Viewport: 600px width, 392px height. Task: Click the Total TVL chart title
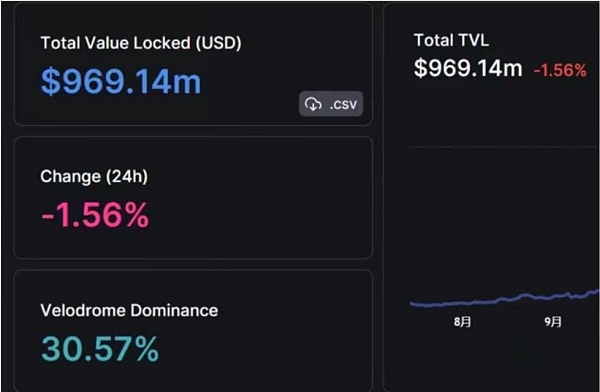click(451, 40)
